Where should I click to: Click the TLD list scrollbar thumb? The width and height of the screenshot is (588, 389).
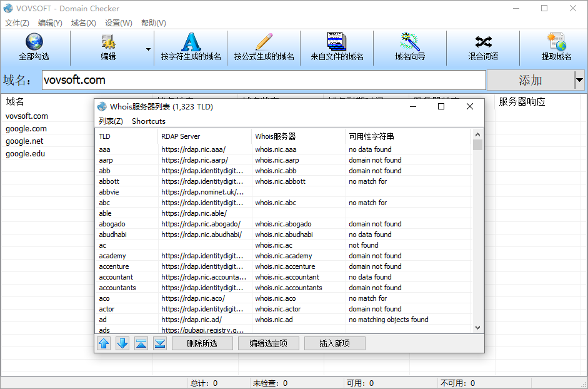(x=477, y=145)
